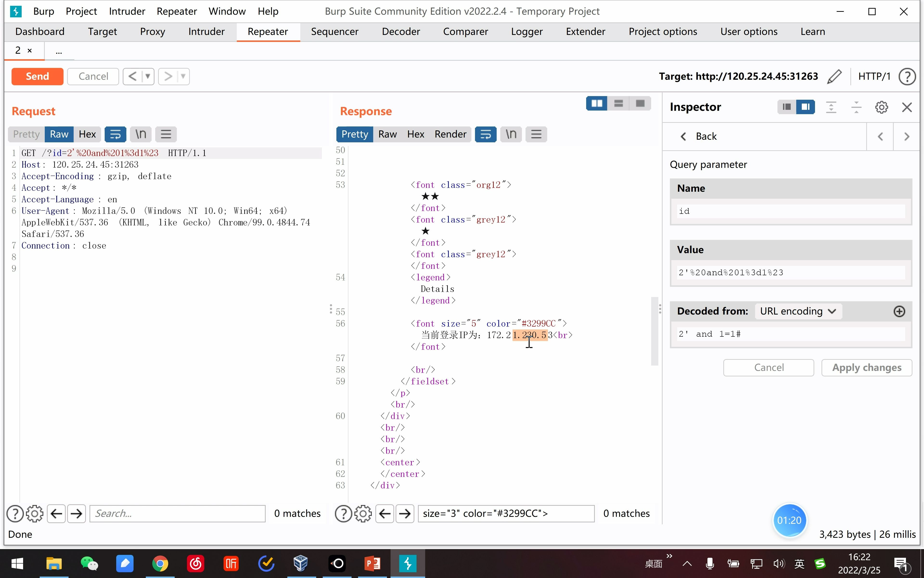Open the Logger tab
This screenshot has height=578, width=924.
(x=526, y=32)
